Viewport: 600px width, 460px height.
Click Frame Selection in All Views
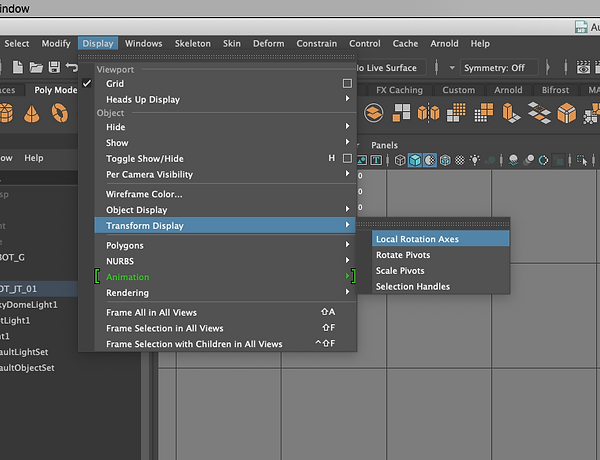(x=225, y=328)
